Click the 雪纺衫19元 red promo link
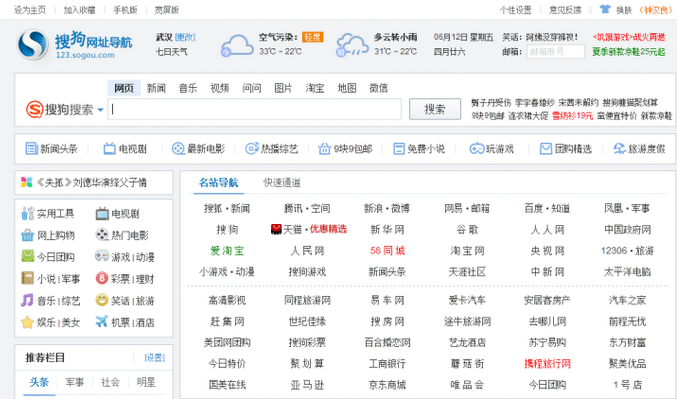 pos(573,116)
